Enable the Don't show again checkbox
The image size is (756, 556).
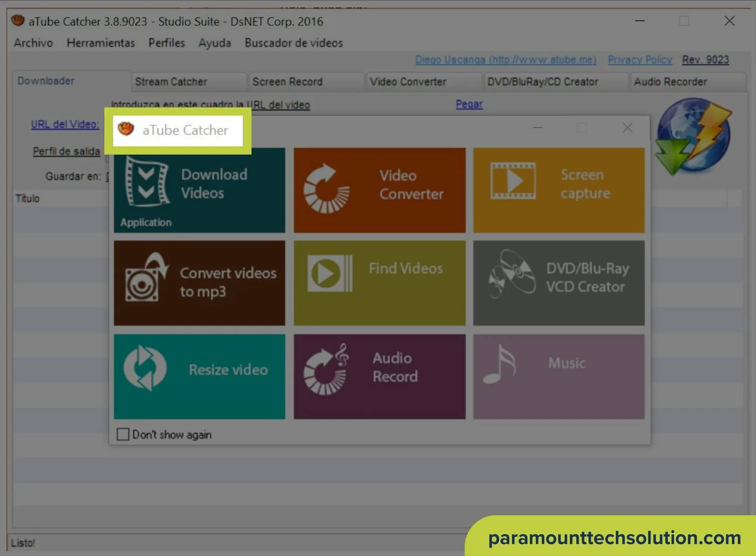(x=123, y=434)
